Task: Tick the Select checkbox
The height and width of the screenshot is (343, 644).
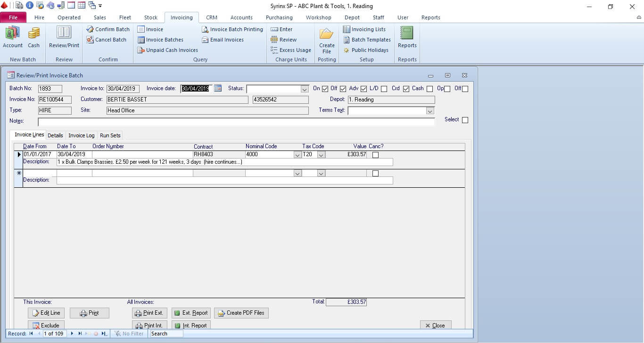Action: click(x=465, y=120)
